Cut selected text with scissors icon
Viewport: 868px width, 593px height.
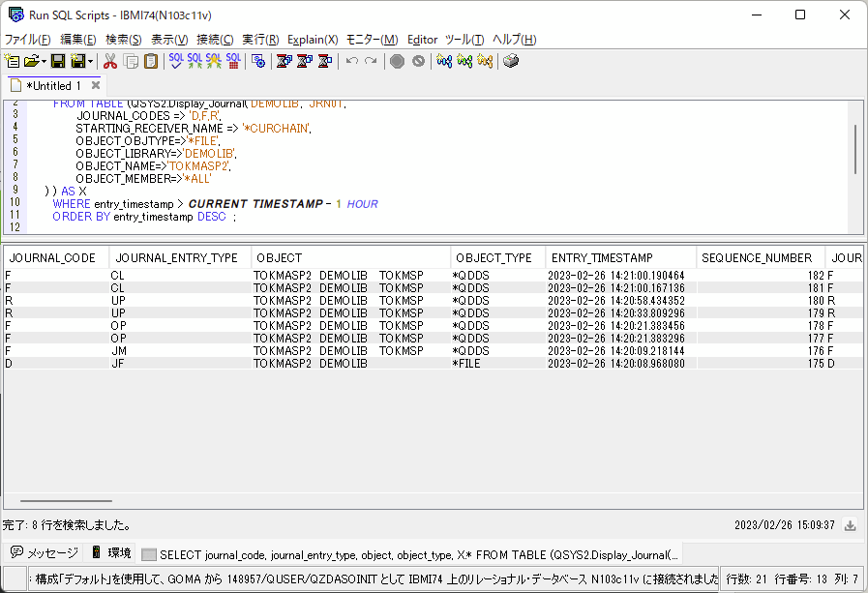coord(110,61)
